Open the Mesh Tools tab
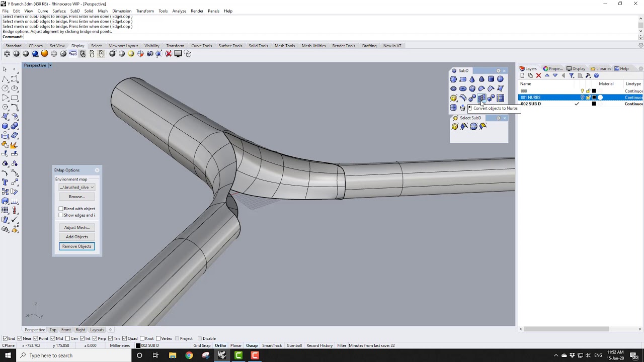The height and width of the screenshot is (362, 644). (x=284, y=46)
